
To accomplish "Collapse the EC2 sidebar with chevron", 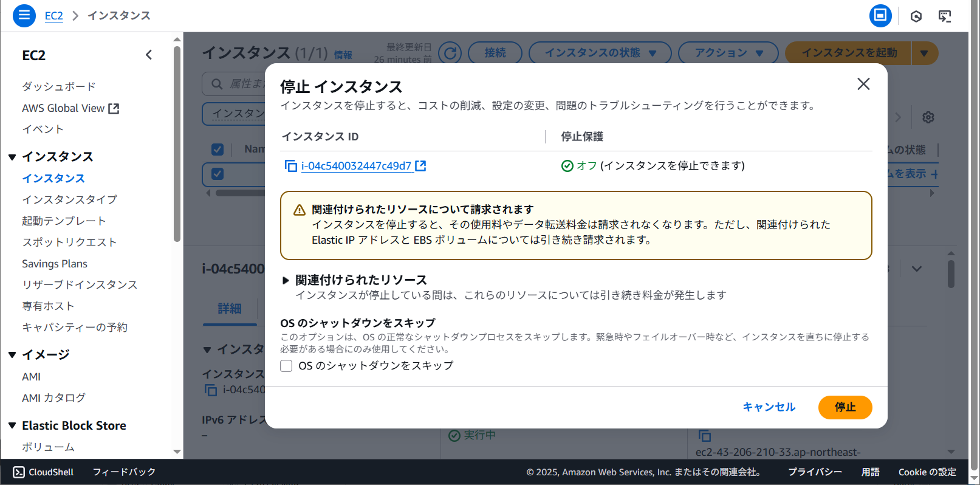I will tap(149, 55).
